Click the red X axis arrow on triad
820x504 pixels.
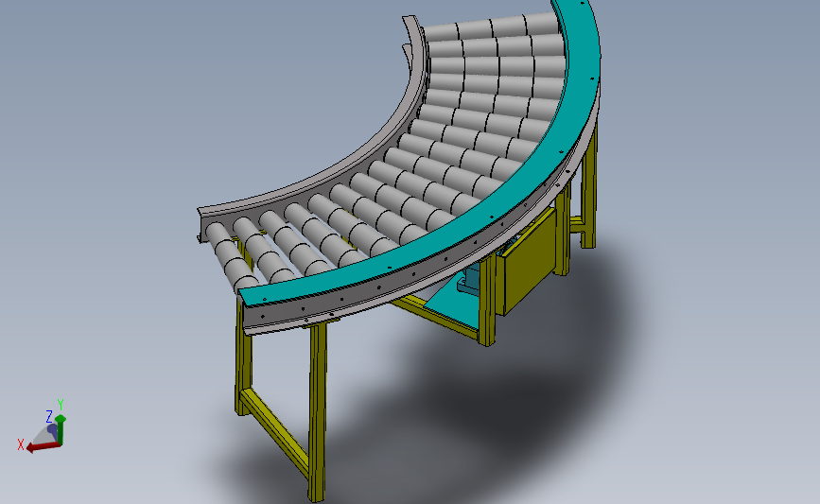coord(43,447)
